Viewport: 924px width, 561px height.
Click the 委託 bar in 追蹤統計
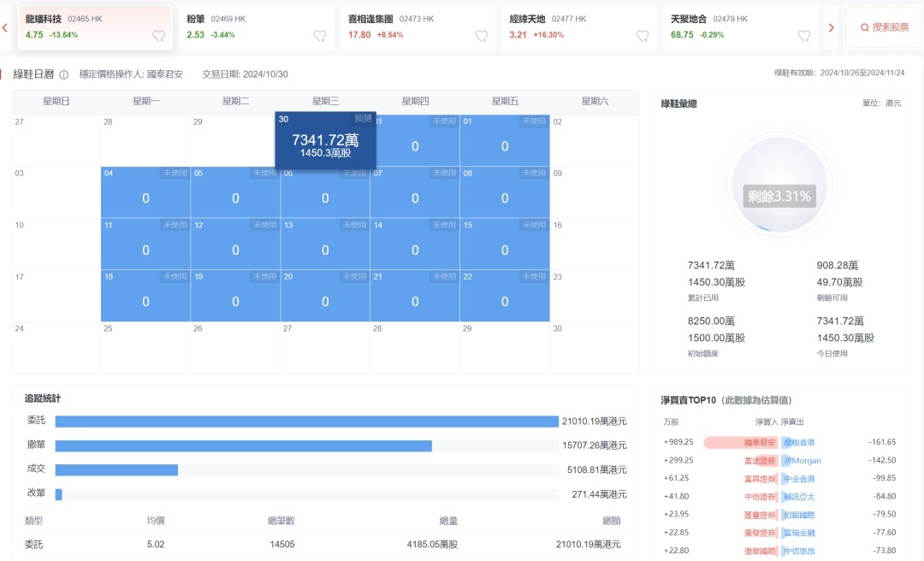coord(306,422)
